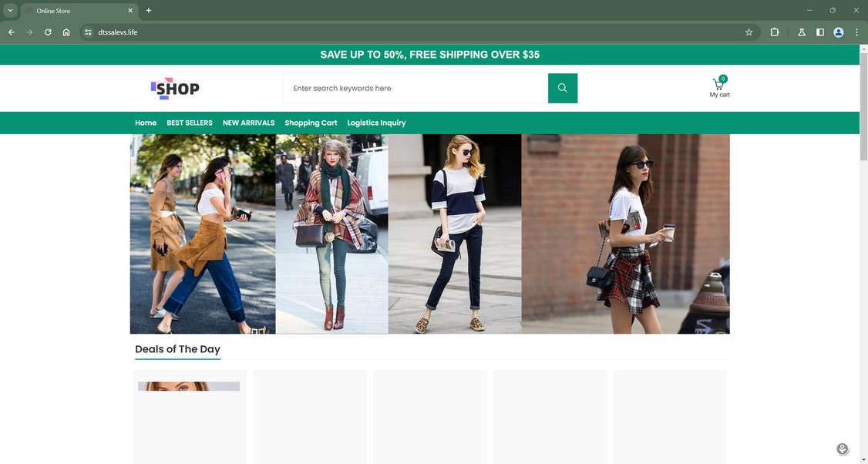Image resolution: width=868 pixels, height=464 pixels.
Task: Click banner photo of woman in plaid cape
Action: [x=332, y=234]
